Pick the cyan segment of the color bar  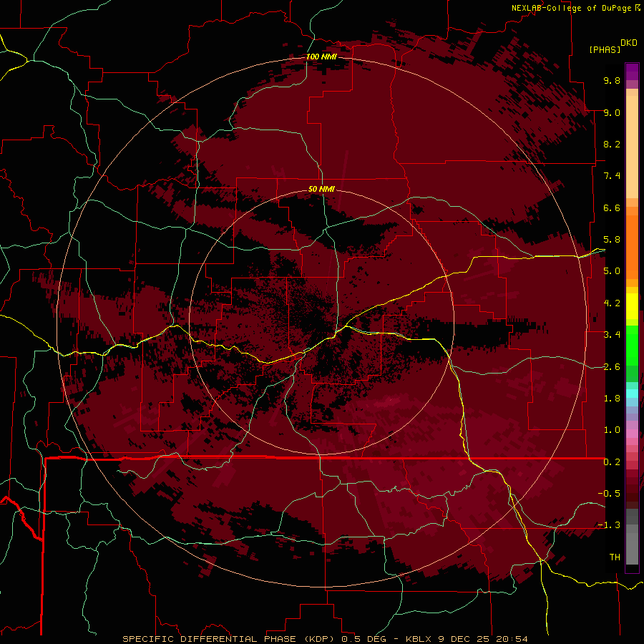coord(632,394)
